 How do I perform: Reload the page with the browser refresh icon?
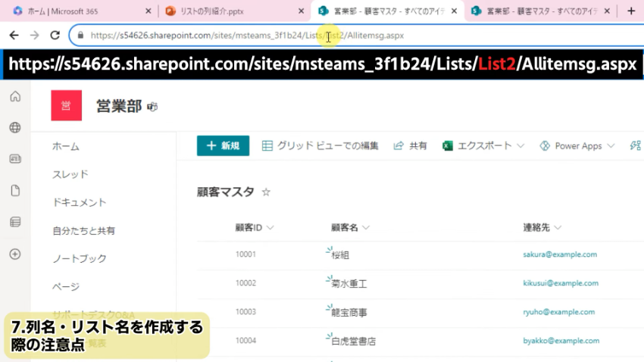click(55, 36)
